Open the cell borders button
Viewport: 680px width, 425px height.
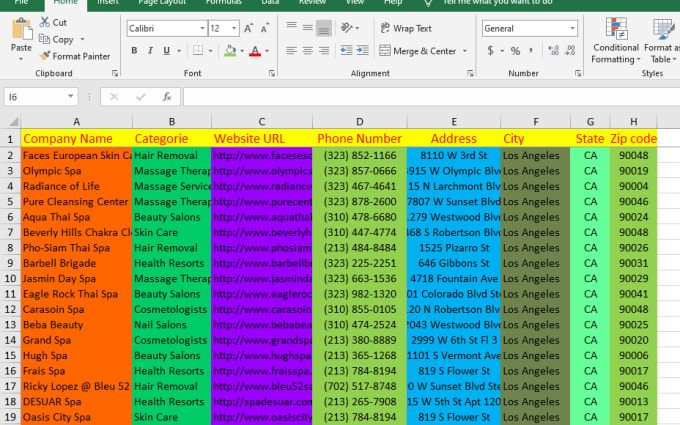[x=198, y=50]
